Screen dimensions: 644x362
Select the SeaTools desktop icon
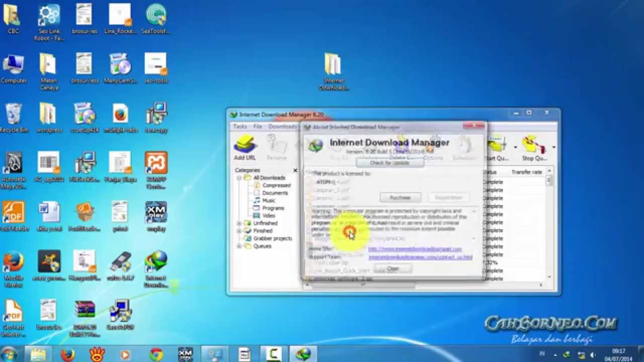[x=156, y=20]
